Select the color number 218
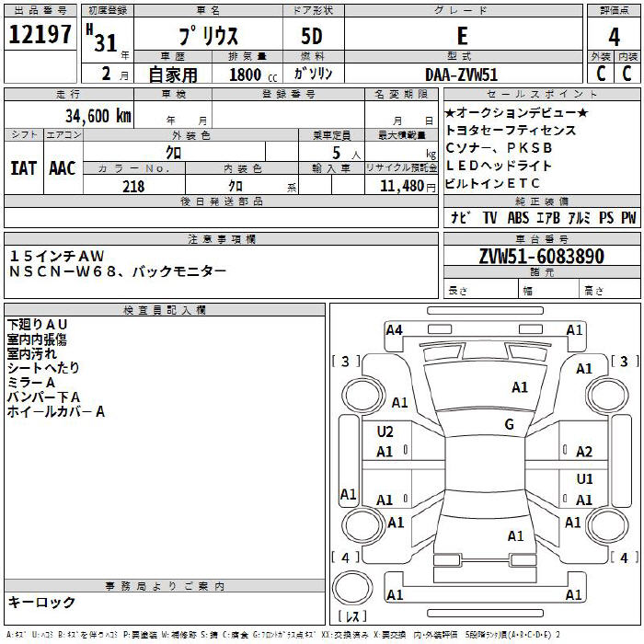The height and width of the screenshot is (644, 644). pyautogui.click(x=133, y=186)
